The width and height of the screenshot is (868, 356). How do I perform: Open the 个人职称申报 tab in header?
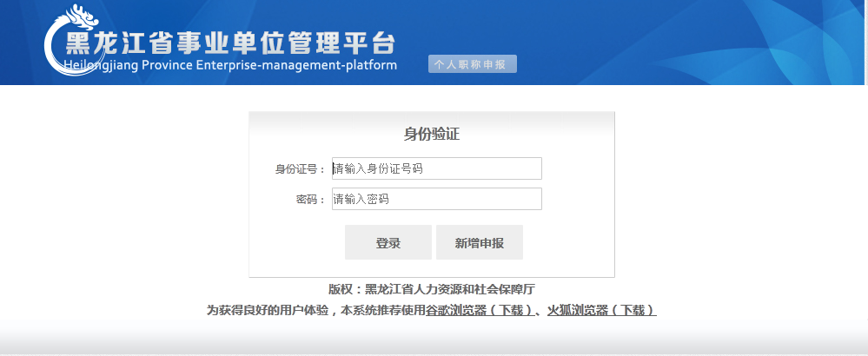pos(472,64)
